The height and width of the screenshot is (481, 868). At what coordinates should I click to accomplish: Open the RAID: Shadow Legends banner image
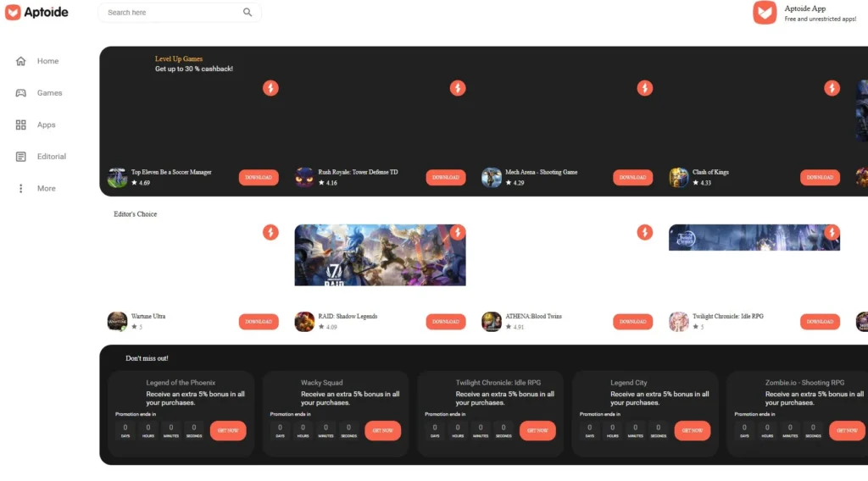point(381,256)
